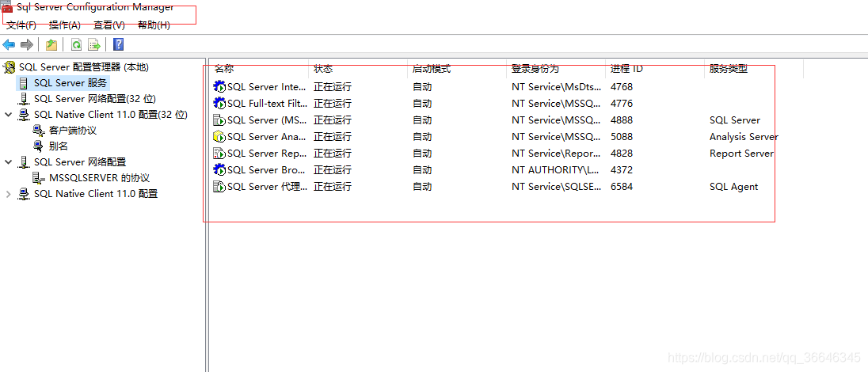The image size is (868, 372).
Task: Click the SQL Server Ana... service icon
Action: [x=219, y=137]
